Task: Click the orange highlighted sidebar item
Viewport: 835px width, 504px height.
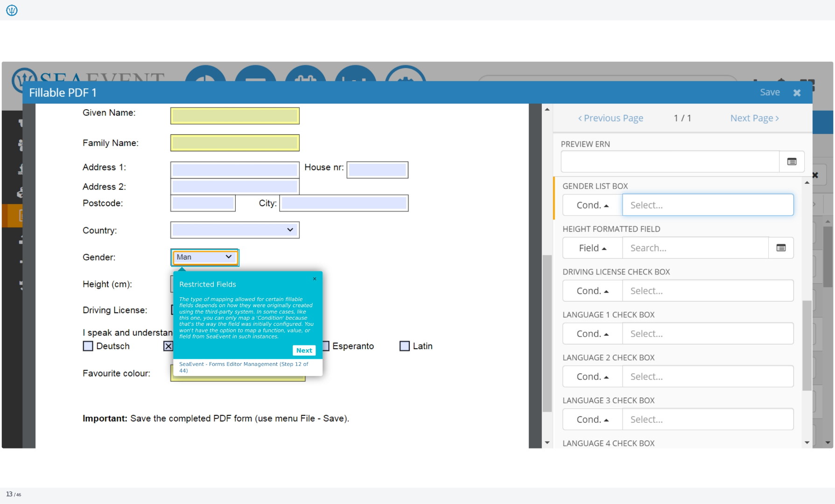Action: click(x=12, y=216)
